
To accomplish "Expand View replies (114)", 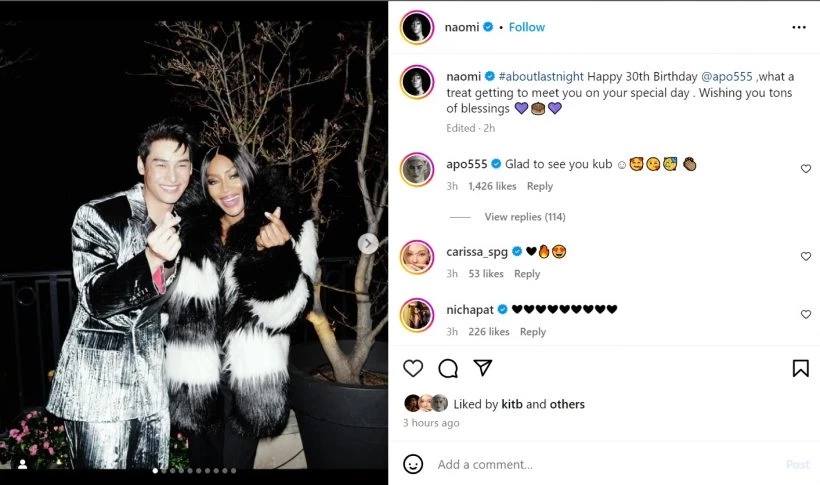I will [525, 217].
